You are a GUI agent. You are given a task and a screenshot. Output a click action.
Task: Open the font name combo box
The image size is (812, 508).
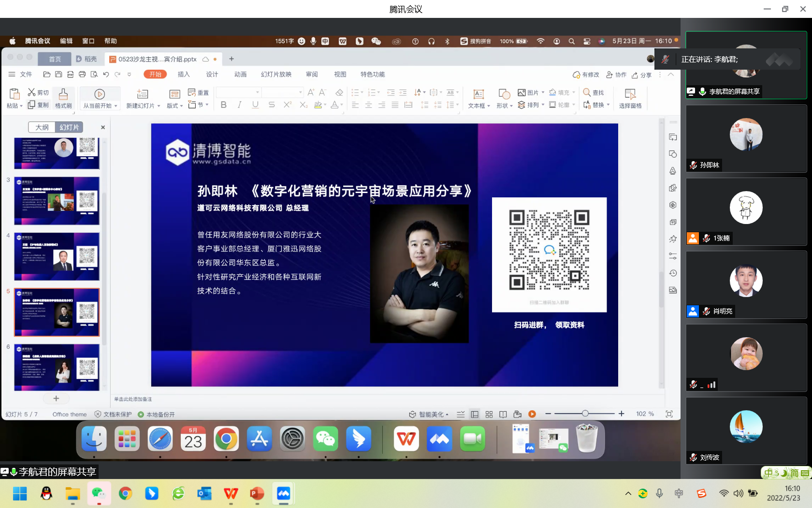tap(238, 92)
